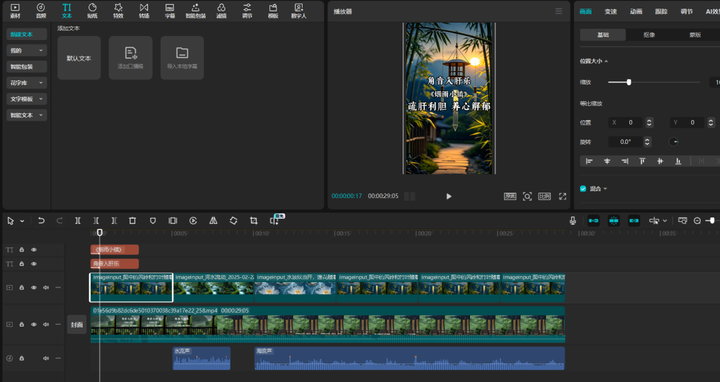Image resolution: width=720 pixels, height=382 pixels.
Task: Align top using the align icon
Action: click(642, 161)
